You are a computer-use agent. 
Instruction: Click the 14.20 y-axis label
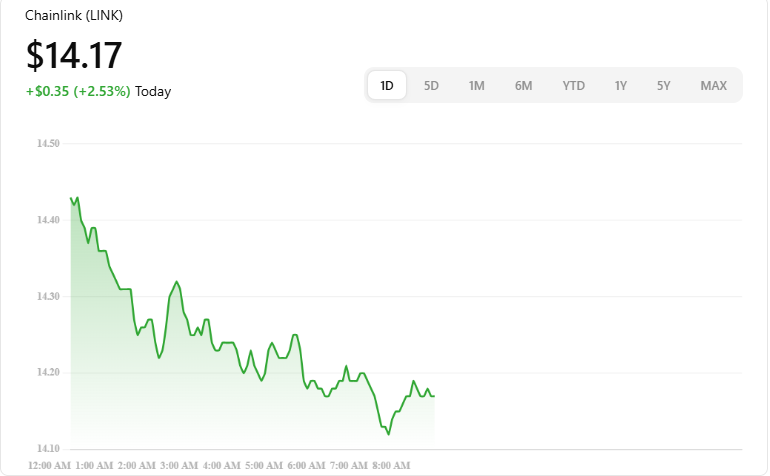pos(48,372)
